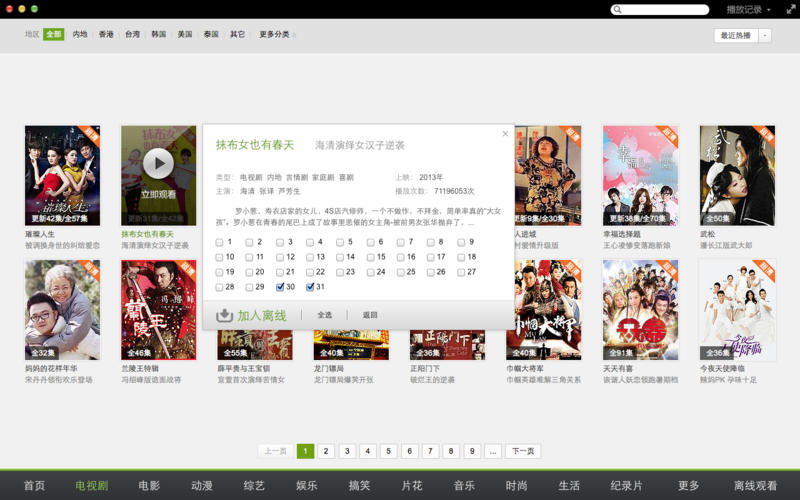Click 全选 to select all episodes
The height and width of the screenshot is (500, 800).
(325, 315)
